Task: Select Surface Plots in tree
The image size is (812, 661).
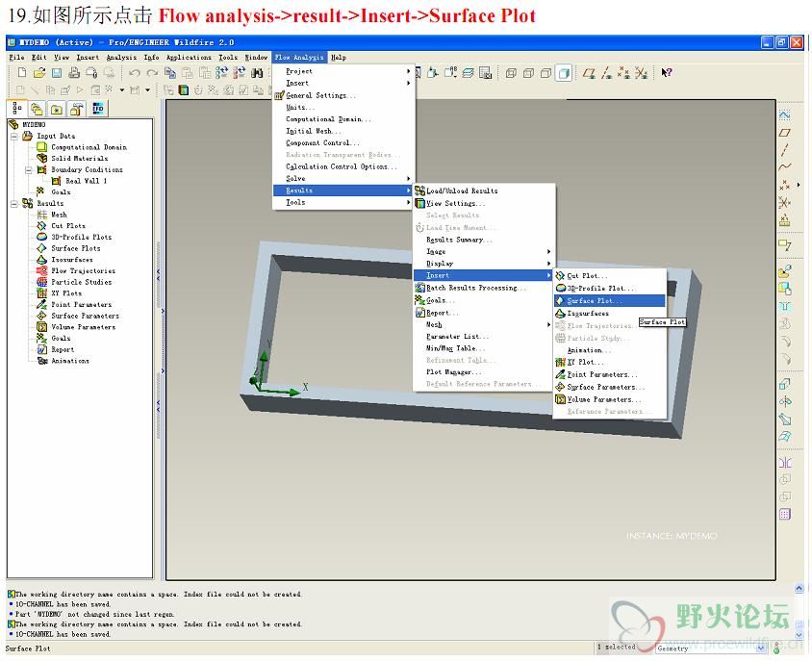Action: click(76, 248)
